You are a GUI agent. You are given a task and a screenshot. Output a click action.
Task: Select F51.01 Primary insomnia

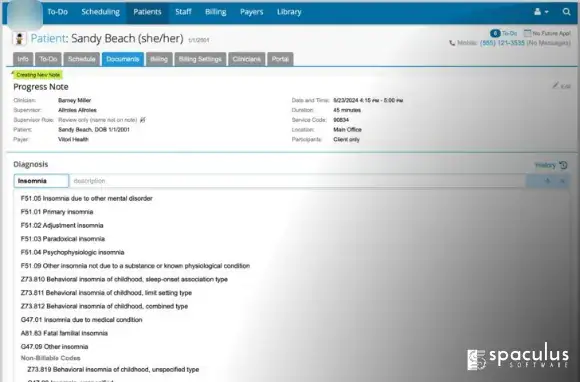(57, 212)
